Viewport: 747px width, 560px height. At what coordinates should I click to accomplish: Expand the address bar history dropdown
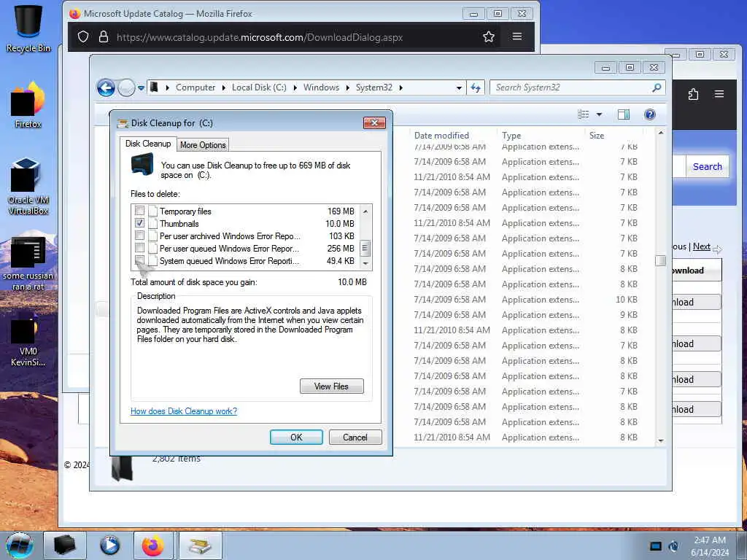[x=459, y=87]
